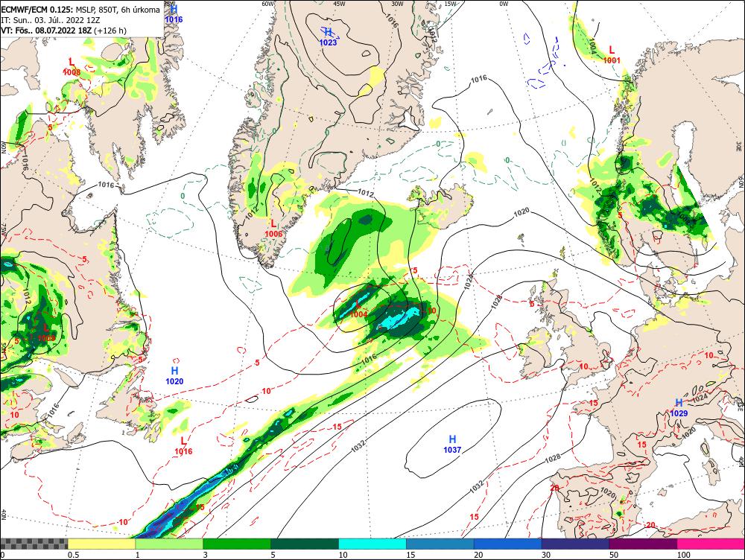Click the '30W' longitude label at top
The width and height of the screenshot is (745, 560).
(397, 3)
